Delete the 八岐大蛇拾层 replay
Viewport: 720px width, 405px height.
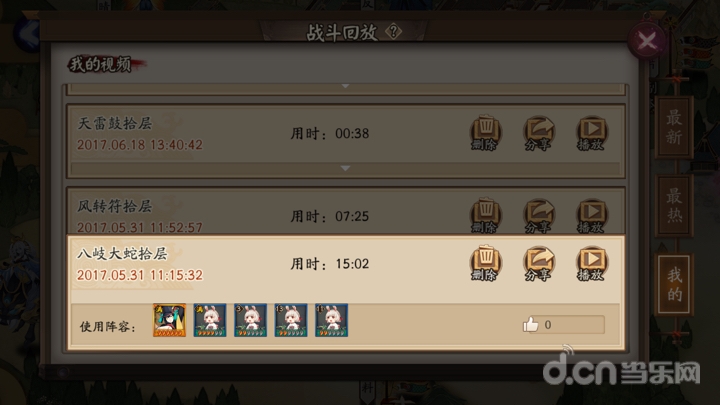[486, 263]
